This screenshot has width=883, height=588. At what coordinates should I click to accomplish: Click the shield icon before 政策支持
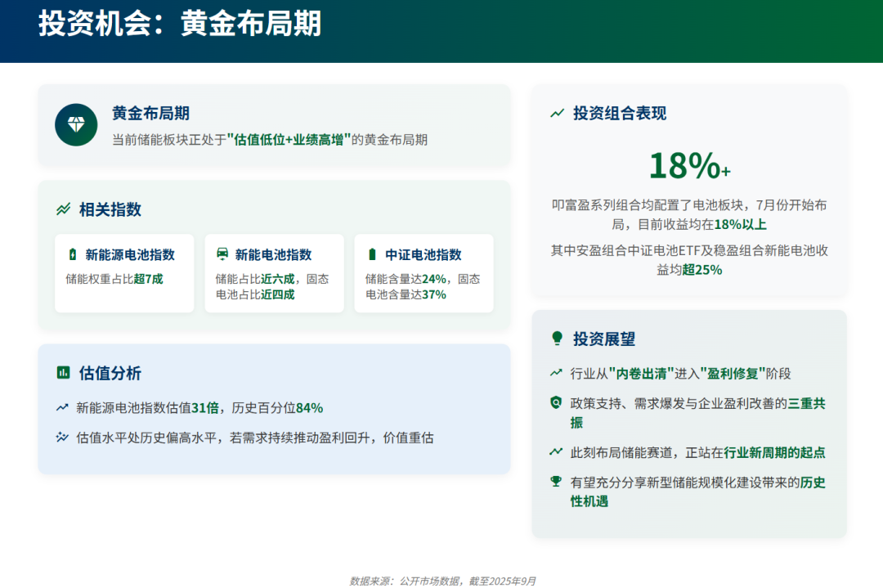tap(557, 403)
